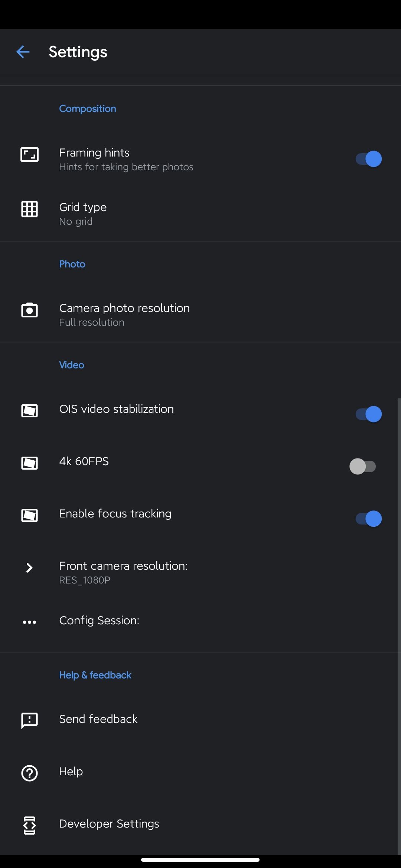Click the Help question mark icon
The image size is (401, 868).
[x=29, y=773]
